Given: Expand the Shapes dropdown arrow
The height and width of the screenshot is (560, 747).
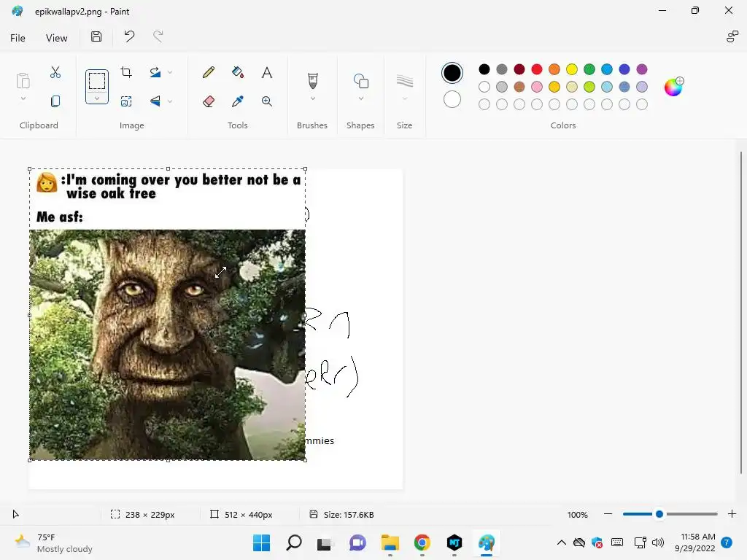Looking at the screenshot, I should 360,98.
